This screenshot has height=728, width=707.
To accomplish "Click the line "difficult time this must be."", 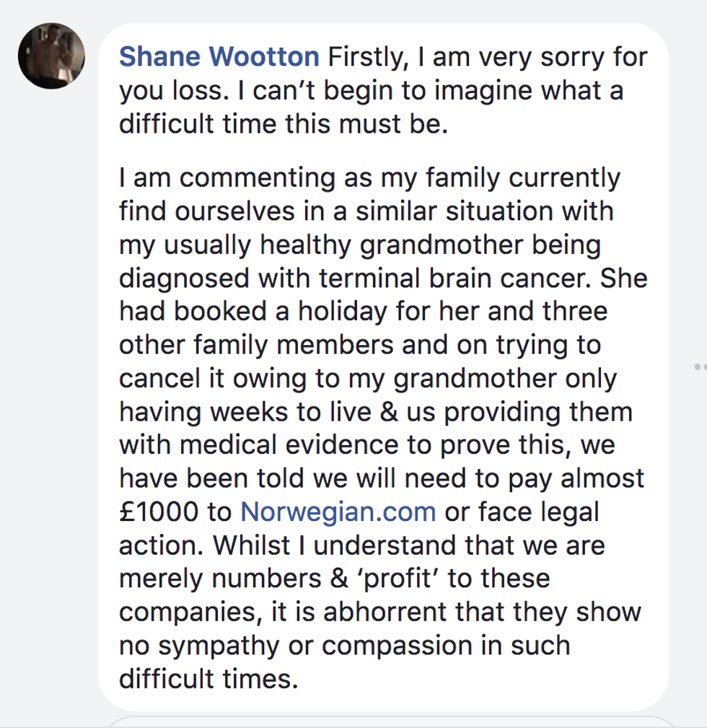I will click(284, 124).
